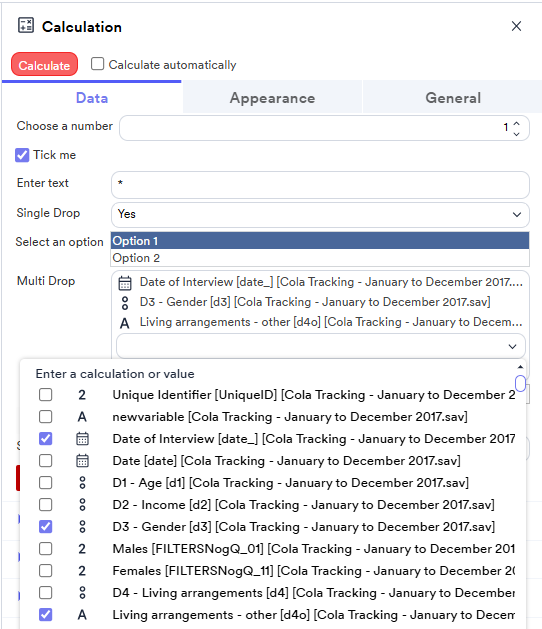Click the red Calculate button
The width and height of the screenshot is (542, 629).
44,65
